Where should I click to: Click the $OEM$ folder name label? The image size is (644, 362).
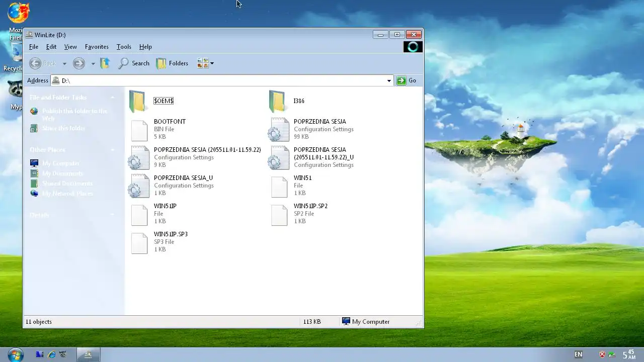[164, 101]
